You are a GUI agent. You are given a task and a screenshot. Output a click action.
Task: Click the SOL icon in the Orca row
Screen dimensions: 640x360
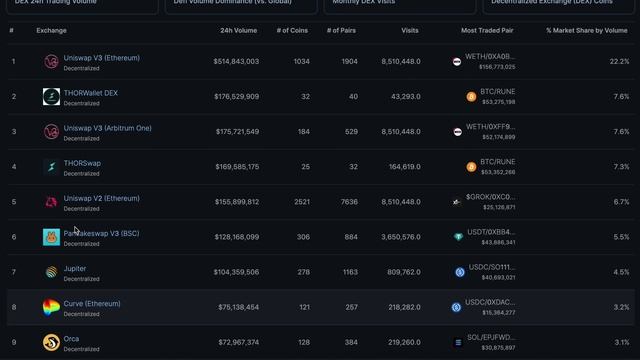point(458,342)
